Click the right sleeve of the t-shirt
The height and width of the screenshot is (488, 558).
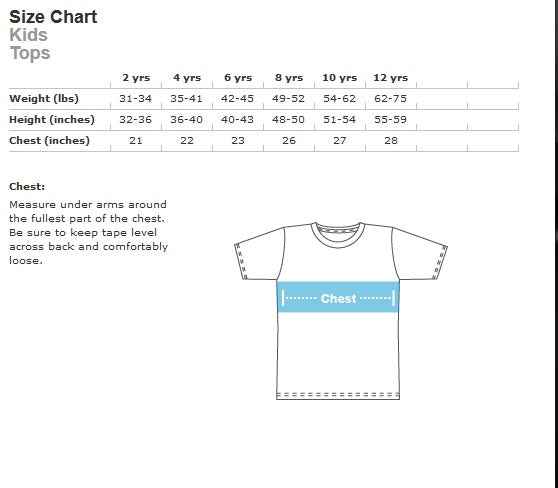click(x=419, y=254)
